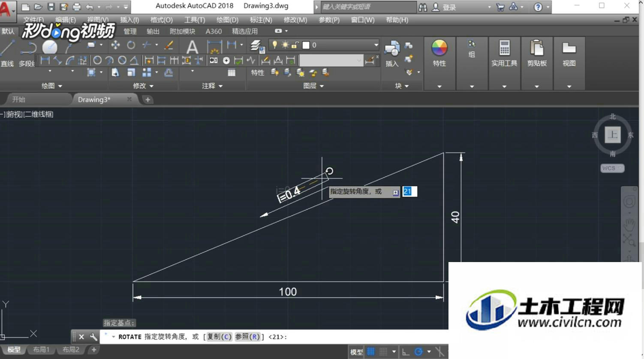Image resolution: width=644 pixels, height=359 pixels.
Task: Click the angular dimension icon in dimension toolbar
Action: 134,60
